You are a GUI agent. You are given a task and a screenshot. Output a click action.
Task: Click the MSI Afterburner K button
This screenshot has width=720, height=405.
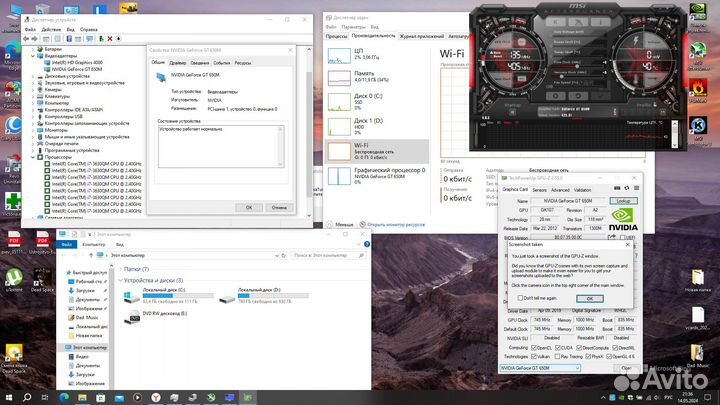point(556,22)
